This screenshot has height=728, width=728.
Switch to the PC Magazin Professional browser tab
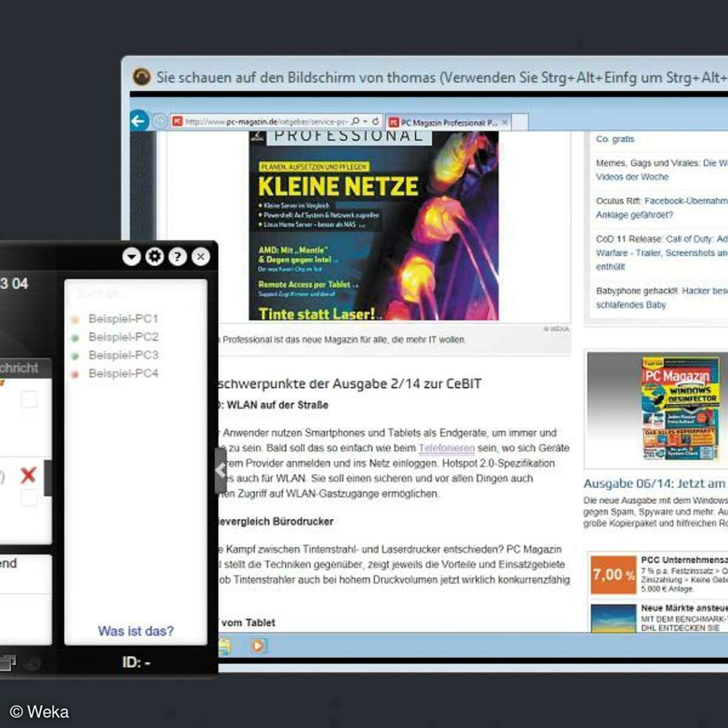(x=449, y=121)
